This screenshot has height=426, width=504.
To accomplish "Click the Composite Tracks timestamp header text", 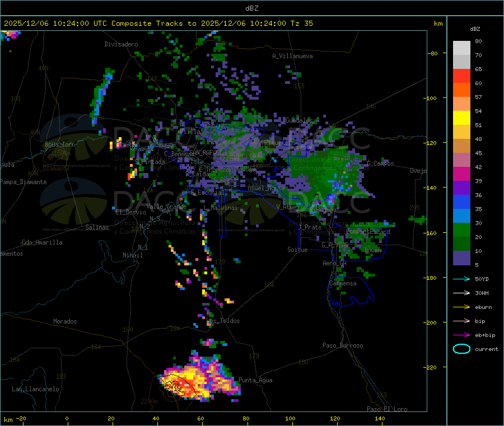I will tap(158, 24).
